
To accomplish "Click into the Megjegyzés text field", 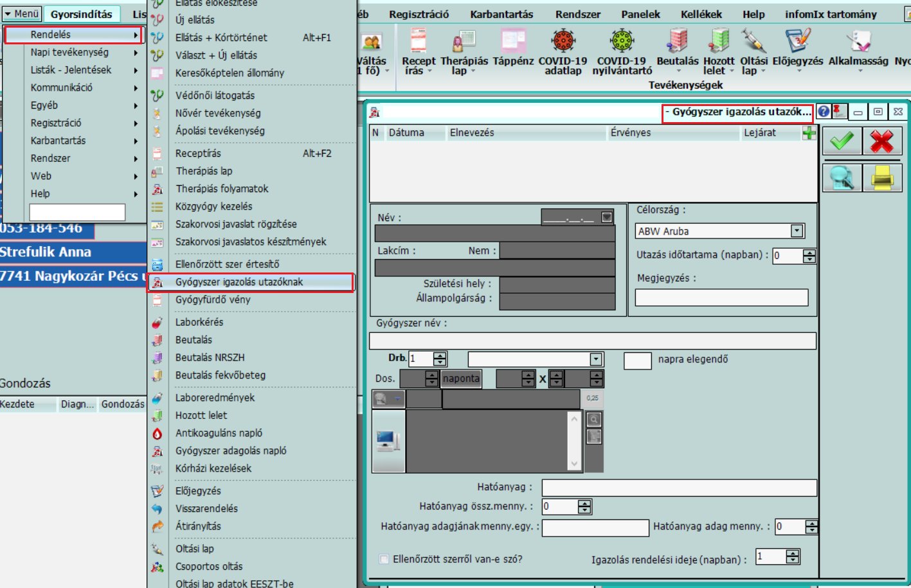I will point(721,298).
